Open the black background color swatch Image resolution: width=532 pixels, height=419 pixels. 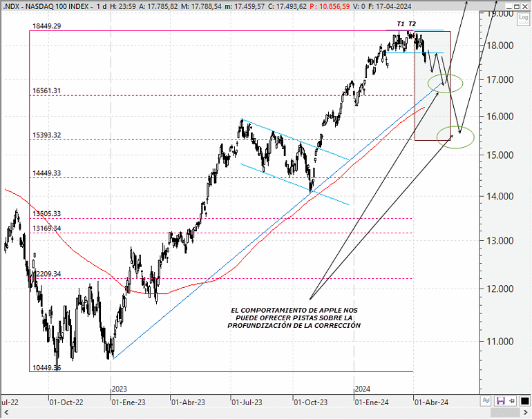click(x=524, y=401)
